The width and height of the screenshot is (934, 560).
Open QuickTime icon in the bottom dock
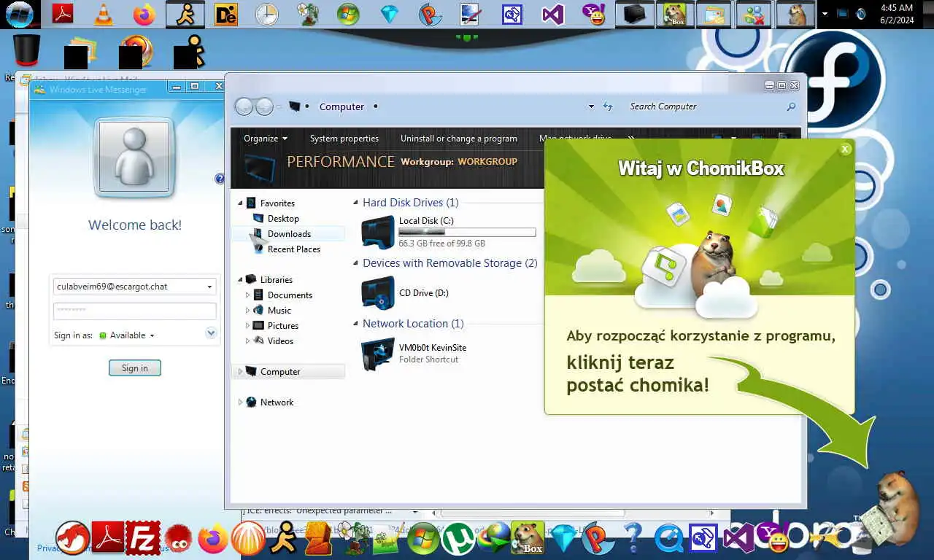(669, 540)
